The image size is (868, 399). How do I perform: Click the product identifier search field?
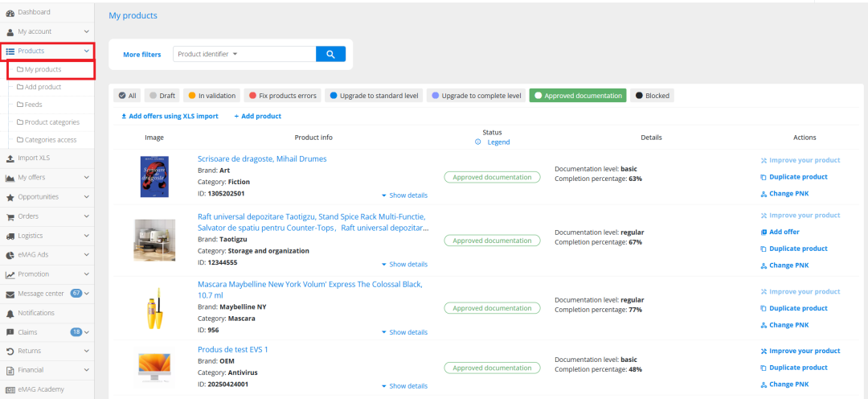pyautogui.click(x=273, y=54)
